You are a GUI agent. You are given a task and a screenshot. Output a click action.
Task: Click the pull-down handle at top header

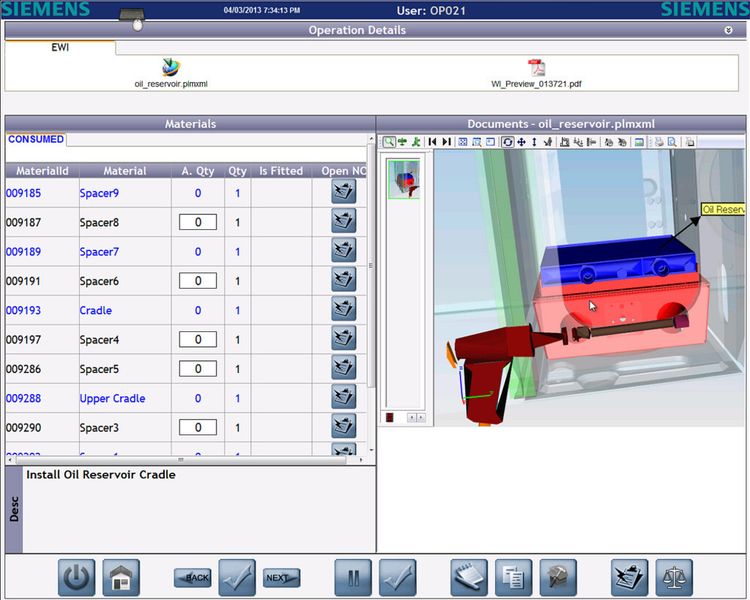pos(133,20)
